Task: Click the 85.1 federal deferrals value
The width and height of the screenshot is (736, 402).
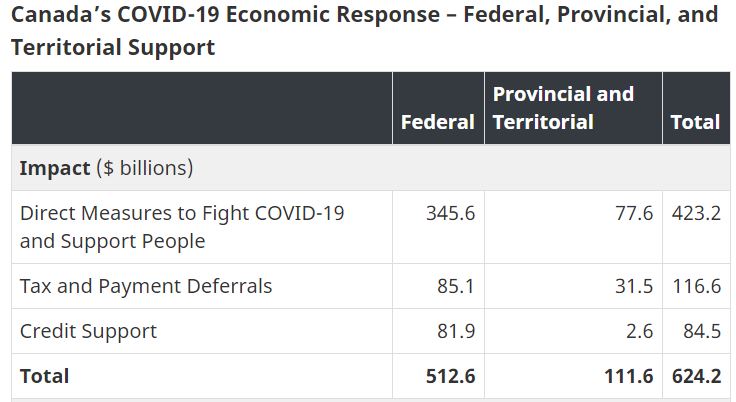Action: coord(455,286)
